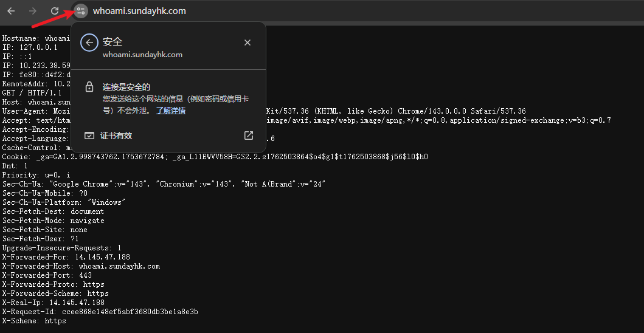Reload the current page

pyautogui.click(x=55, y=11)
